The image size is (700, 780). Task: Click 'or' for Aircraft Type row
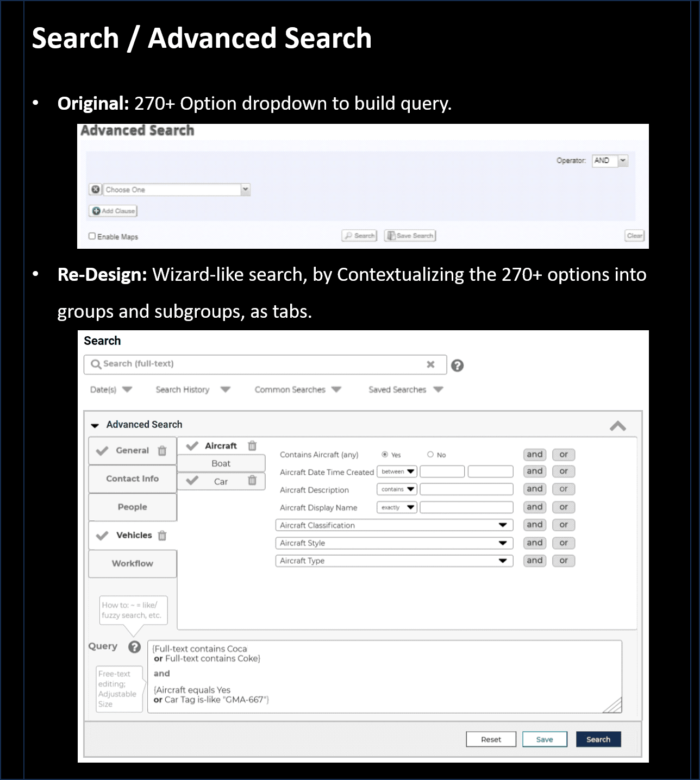coord(564,561)
